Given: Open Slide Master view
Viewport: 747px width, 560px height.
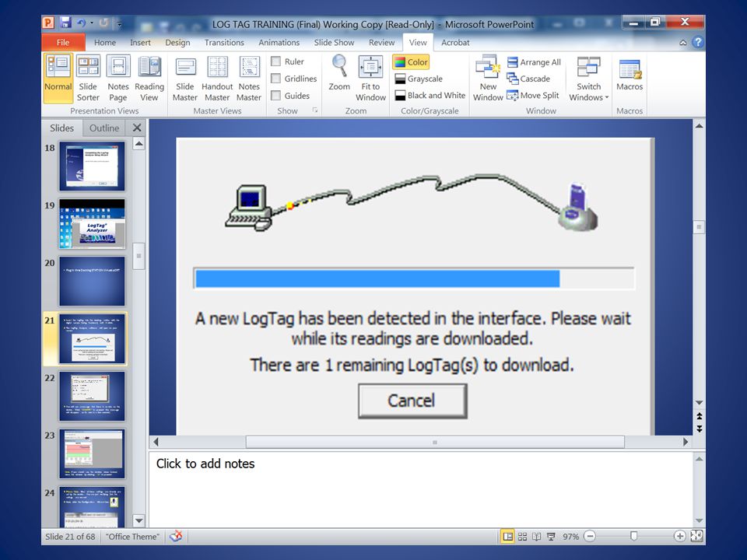Looking at the screenshot, I should click(185, 78).
